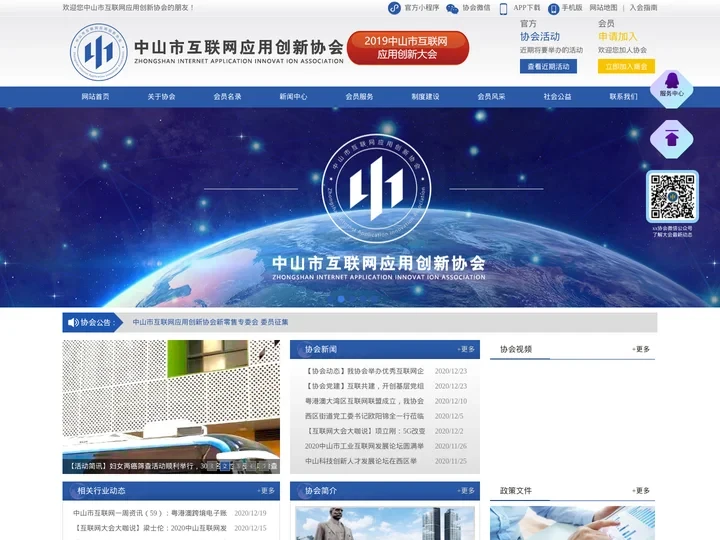Open 社会公益 navigation item

(x=557, y=96)
